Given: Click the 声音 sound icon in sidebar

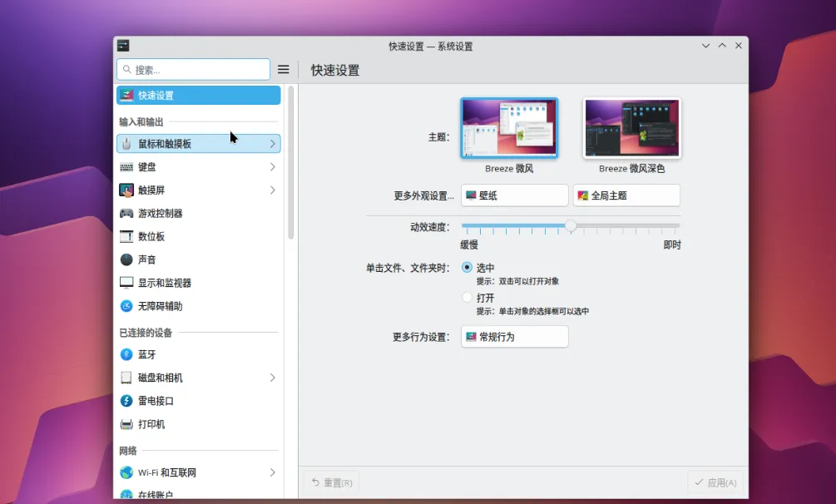Looking at the screenshot, I should pyautogui.click(x=126, y=259).
